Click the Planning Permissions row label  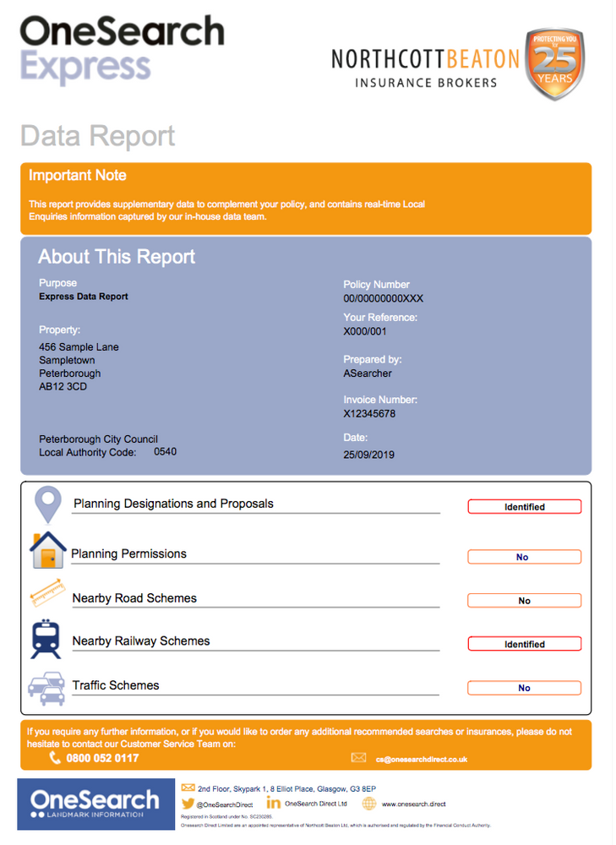click(128, 553)
